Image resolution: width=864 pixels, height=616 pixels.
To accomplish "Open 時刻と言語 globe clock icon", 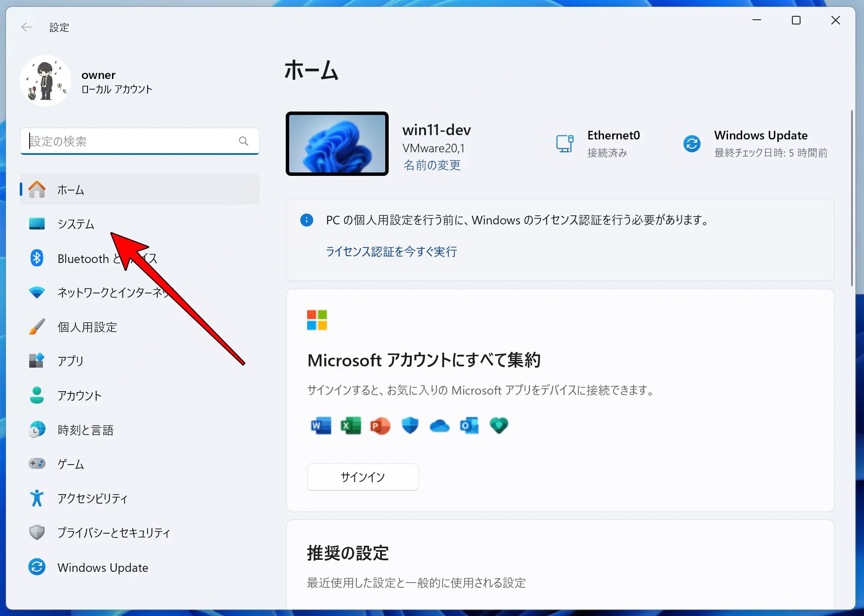I will [37, 429].
